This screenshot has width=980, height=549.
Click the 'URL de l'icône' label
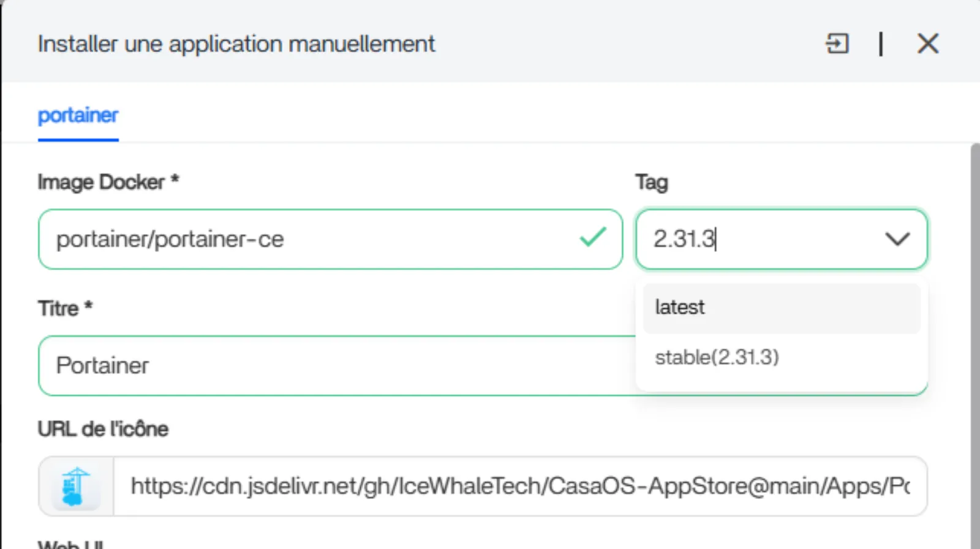(103, 429)
